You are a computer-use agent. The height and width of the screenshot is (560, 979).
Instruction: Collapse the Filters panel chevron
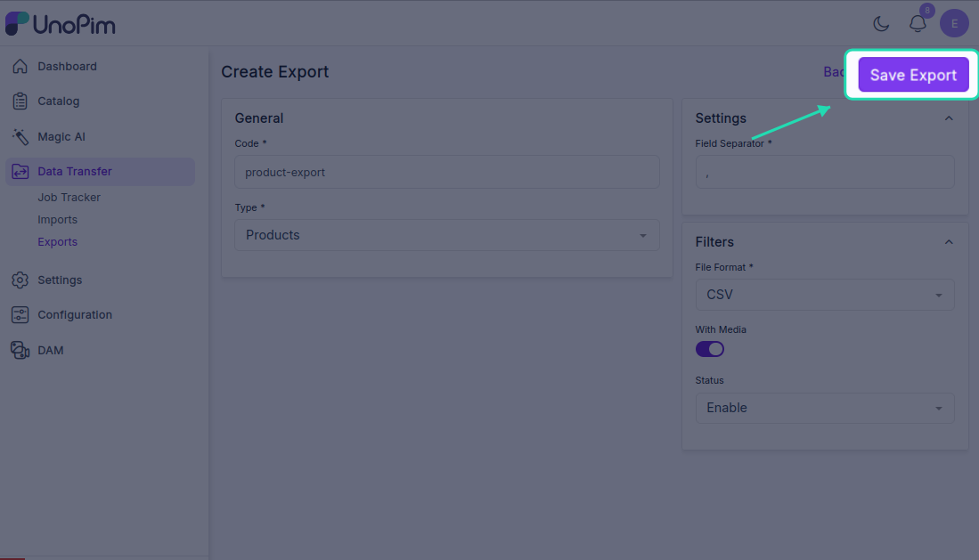pyautogui.click(x=949, y=241)
